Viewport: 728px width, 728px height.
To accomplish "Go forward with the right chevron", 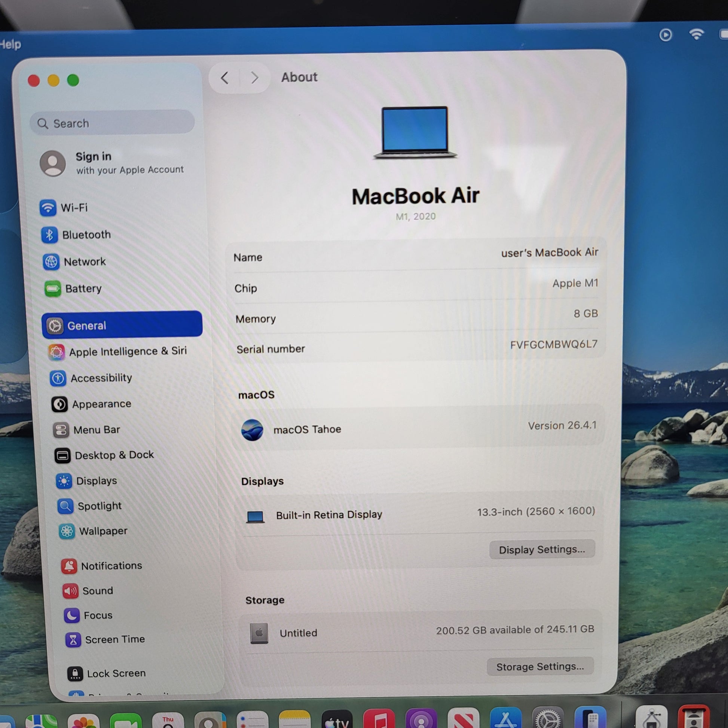I will [254, 78].
